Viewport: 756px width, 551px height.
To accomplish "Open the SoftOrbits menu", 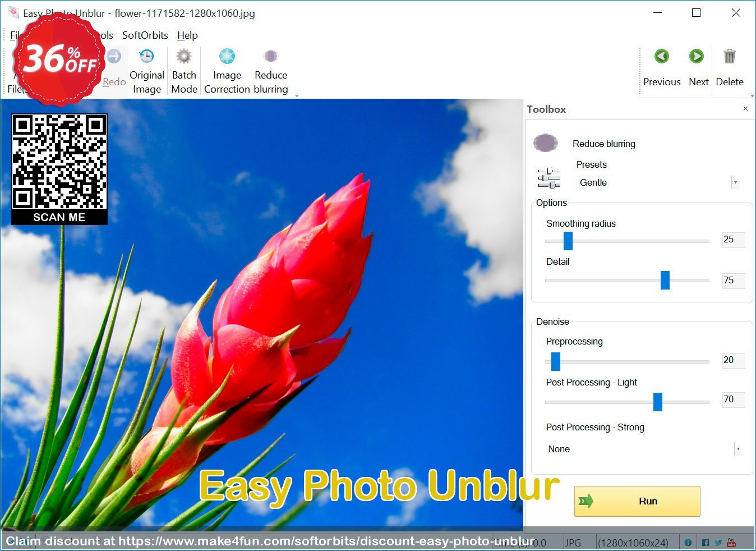I will pyautogui.click(x=145, y=35).
